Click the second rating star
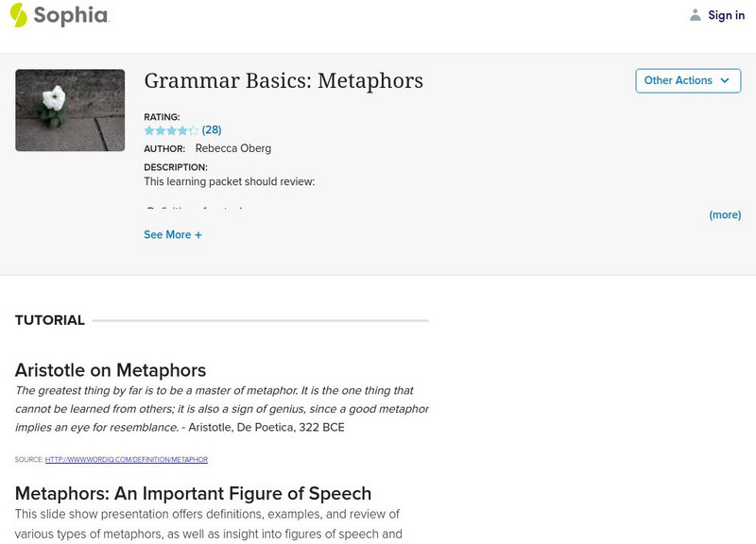The image size is (756, 544). click(160, 130)
